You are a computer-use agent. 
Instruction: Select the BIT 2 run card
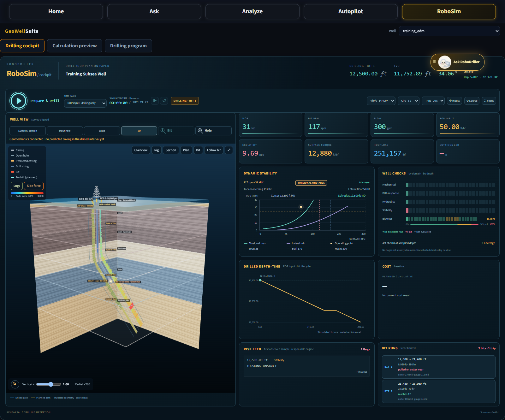click(439, 391)
